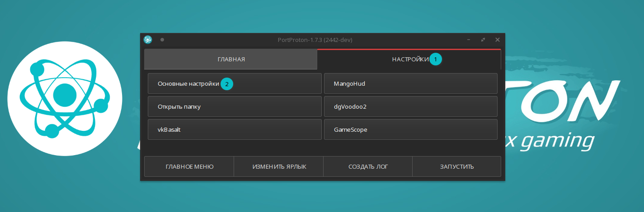Go to ГЛАВНОЕ МЕНЮ
This screenshot has width=644, height=212.
189,166
